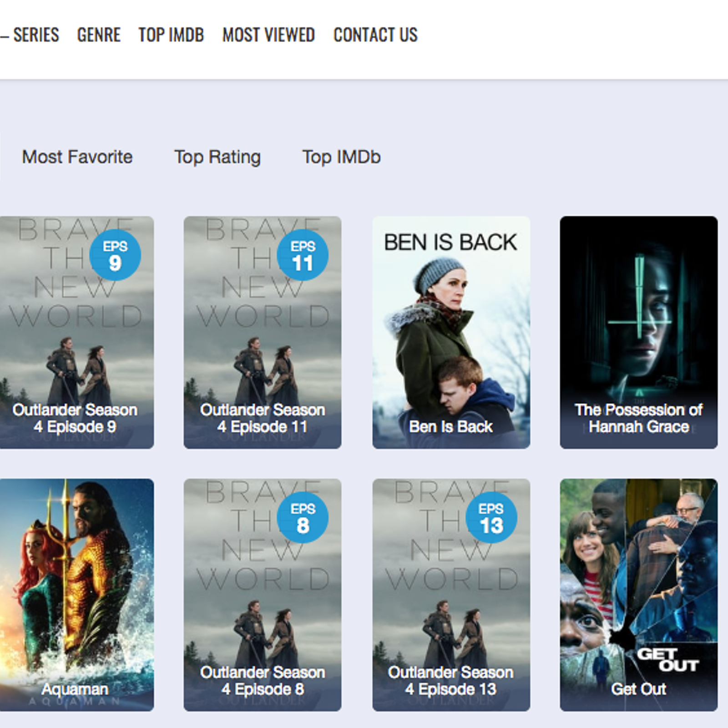
Task: Click the 'Get Out' caption text
Action: [x=639, y=689]
